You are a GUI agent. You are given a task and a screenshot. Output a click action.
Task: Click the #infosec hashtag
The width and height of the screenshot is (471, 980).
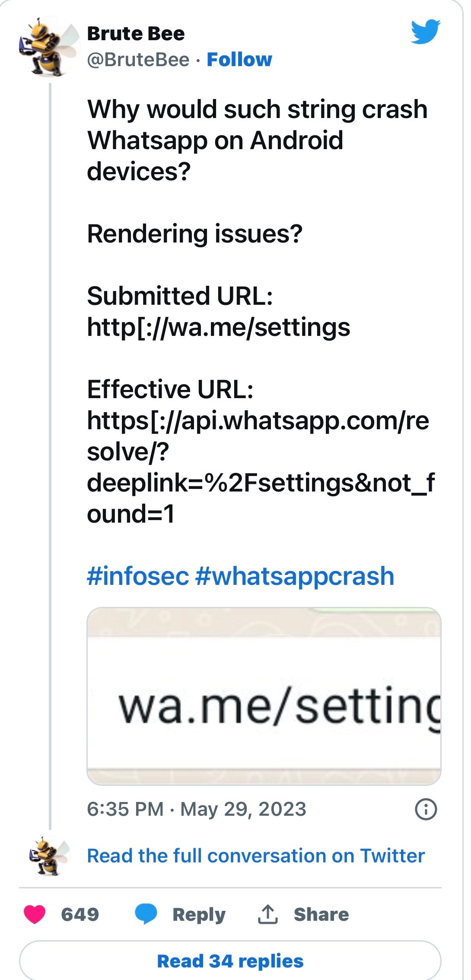click(138, 576)
